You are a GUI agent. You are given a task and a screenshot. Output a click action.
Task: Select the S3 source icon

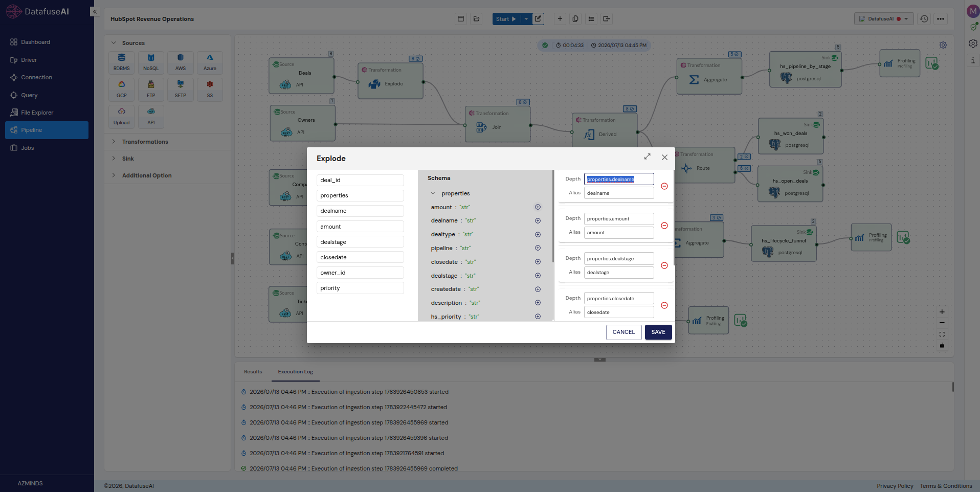(210, 89)
